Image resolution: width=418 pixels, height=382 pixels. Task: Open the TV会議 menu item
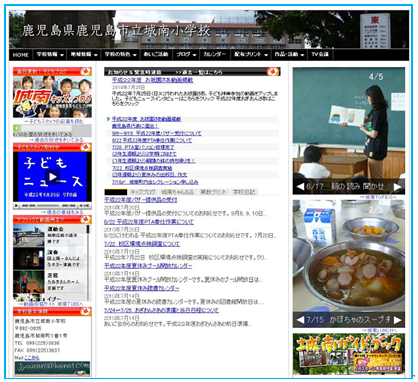[320, 55]
